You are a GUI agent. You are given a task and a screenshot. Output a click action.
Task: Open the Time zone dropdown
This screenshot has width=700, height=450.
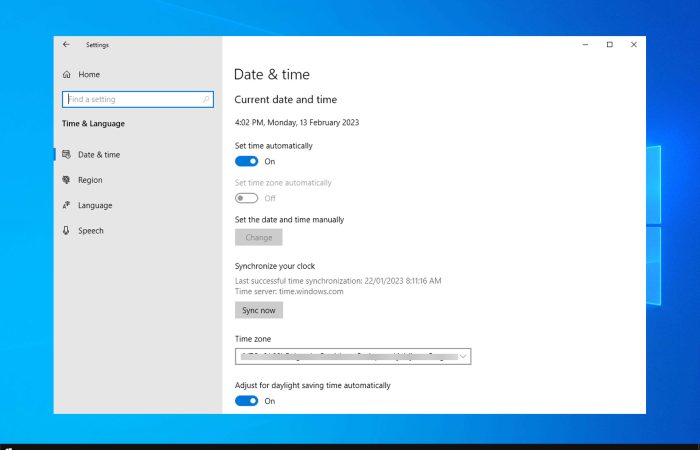pyautogui.click(x=353, y=356)
